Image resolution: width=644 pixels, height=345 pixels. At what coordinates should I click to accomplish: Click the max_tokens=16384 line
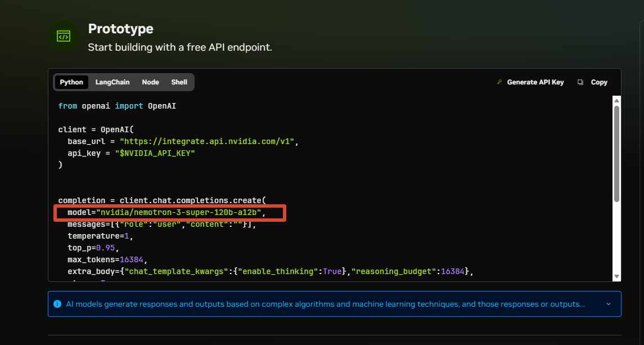107,260
